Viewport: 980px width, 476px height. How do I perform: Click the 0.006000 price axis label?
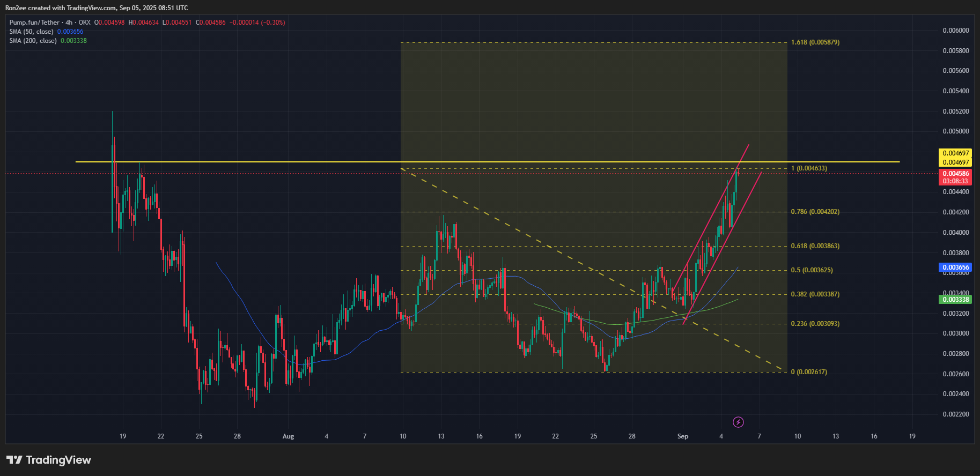pos(955,31)
